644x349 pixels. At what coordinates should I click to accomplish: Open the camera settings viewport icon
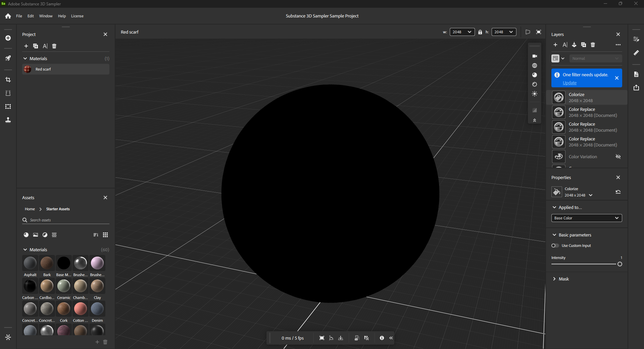point(535,56)
